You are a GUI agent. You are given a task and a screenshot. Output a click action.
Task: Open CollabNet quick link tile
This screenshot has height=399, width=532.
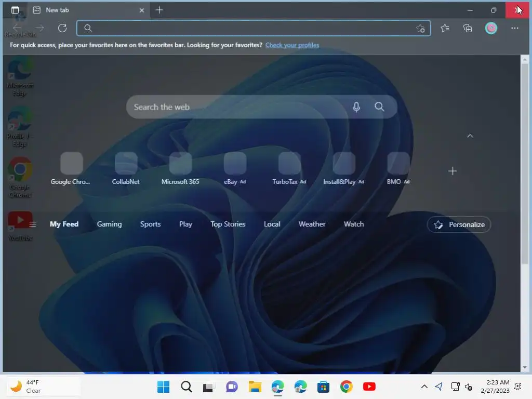[126, 169]
